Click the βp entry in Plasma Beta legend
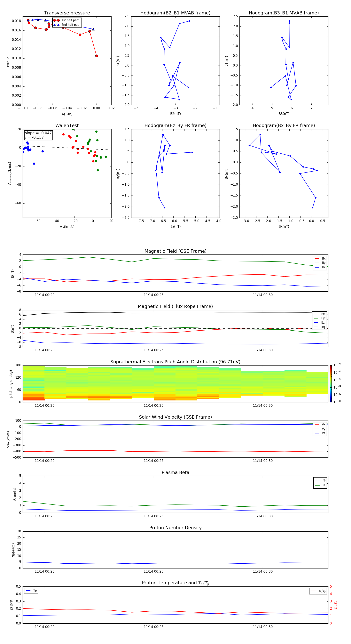This screenshot has height=644, width=351. [320, 480]
